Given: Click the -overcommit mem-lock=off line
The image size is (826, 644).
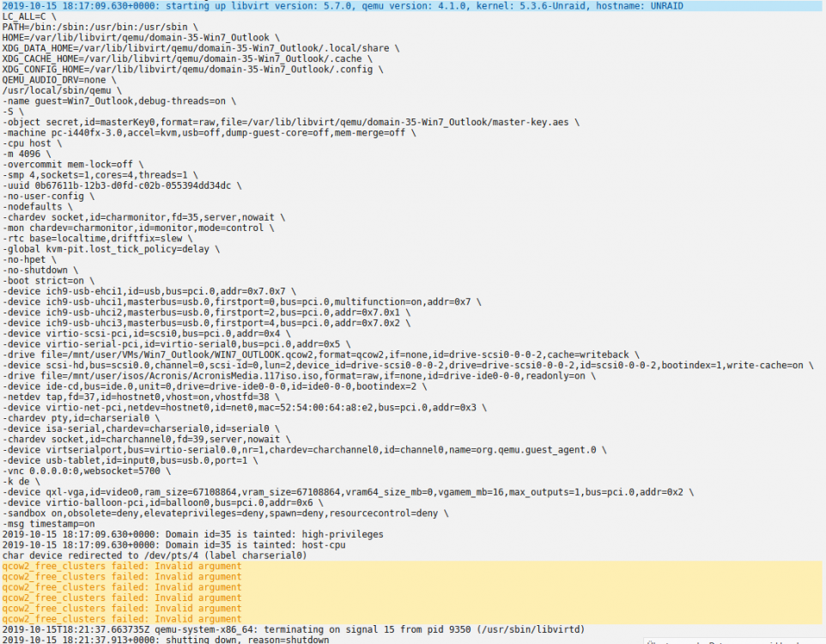Looking at the screenshot, I should tap(73, 164).
